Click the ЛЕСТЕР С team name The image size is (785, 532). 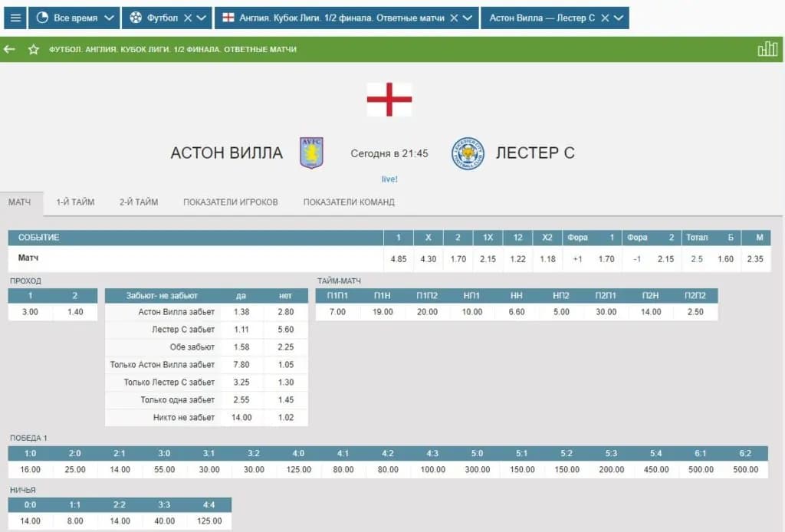(x=535, y=153)
